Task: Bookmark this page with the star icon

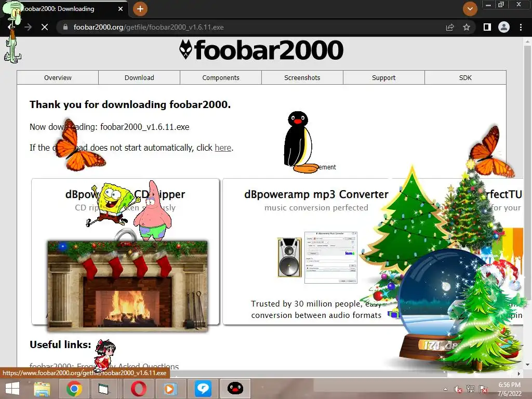Action: click(x=467, y=27)
